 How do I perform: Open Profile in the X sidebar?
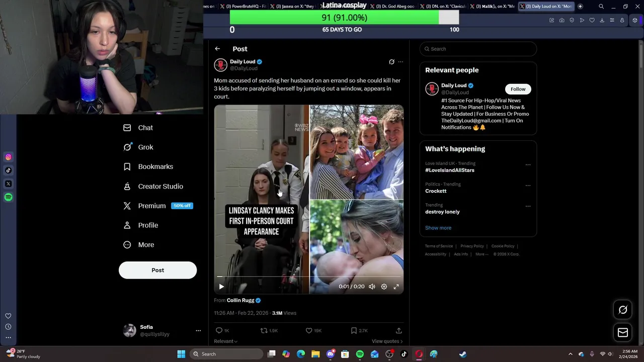[141, 225]
